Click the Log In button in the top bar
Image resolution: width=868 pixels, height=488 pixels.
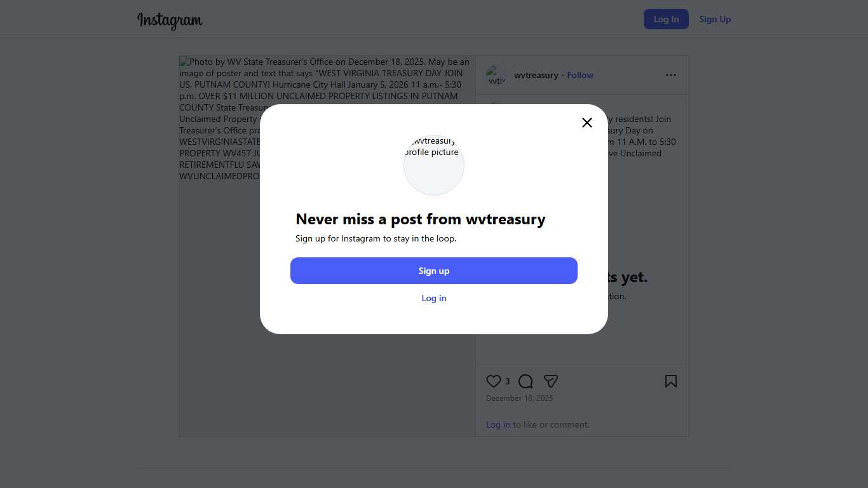pos(666,19)
